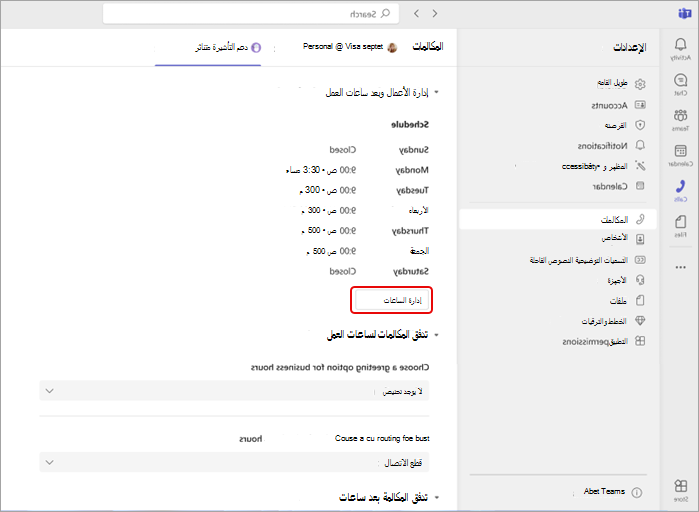Open General settings gear item
This screenshot has width=699, height=512.
coord(622,83)
